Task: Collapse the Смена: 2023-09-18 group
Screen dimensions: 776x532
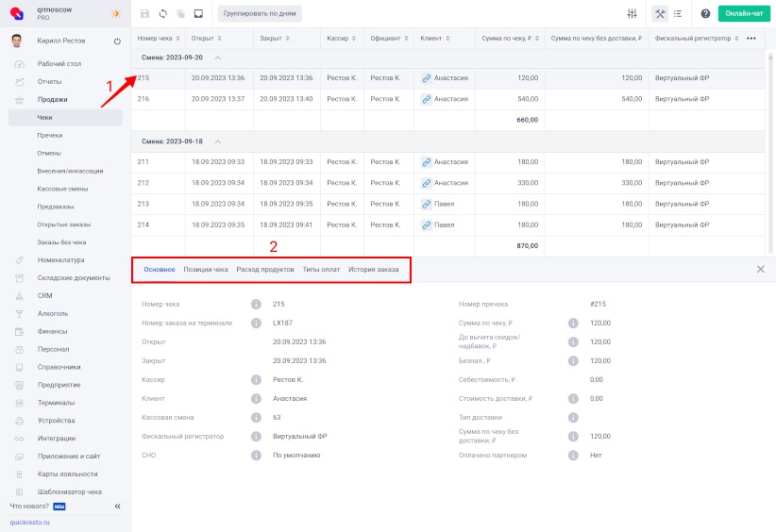Action: click(218, 141)
